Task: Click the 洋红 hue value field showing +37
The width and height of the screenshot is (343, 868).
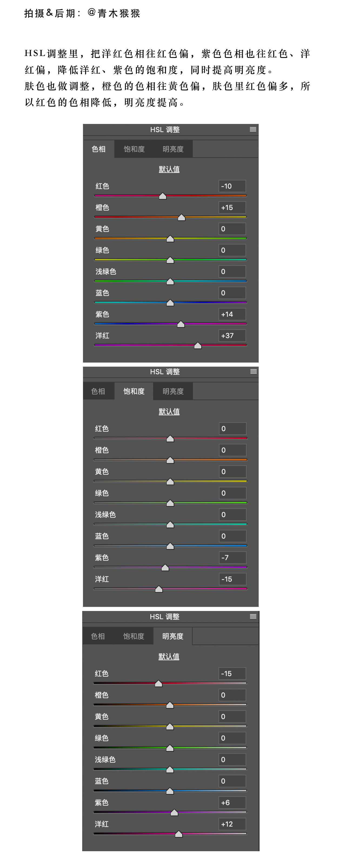Action: click(232, 336)
